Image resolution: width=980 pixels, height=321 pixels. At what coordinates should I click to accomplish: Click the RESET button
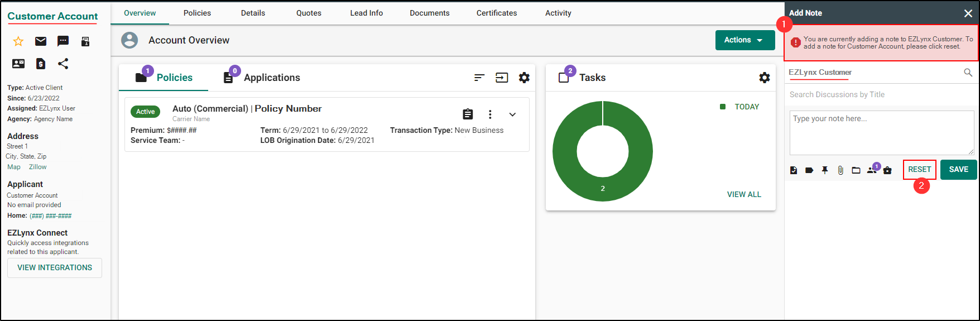click(x=919, y=170)
